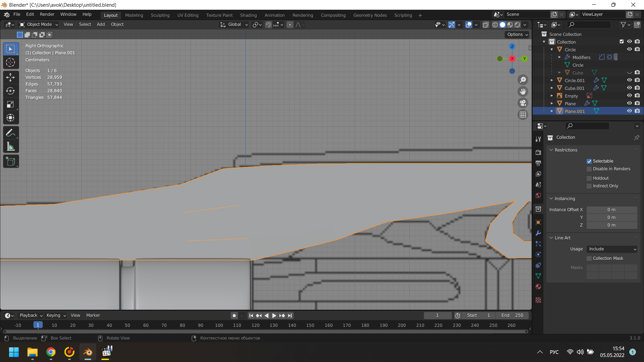644x362 pixels.
Task: Open Material properties tab
Action: click(x=538, y=287)
